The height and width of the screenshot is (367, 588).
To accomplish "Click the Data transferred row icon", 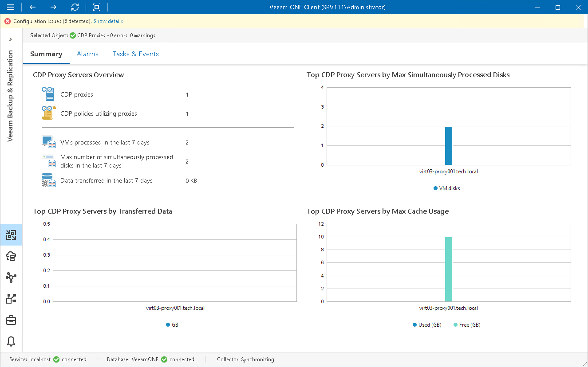I will click(48, 180).
